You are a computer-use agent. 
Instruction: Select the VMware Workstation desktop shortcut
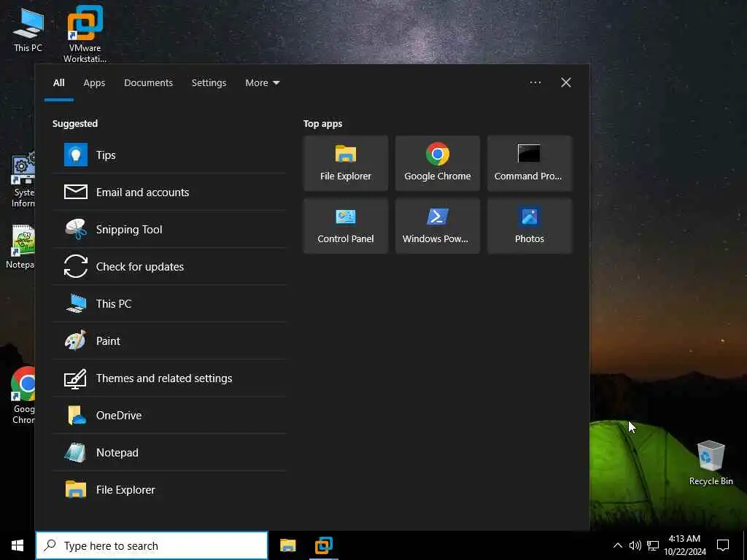[x=85, y=34]
